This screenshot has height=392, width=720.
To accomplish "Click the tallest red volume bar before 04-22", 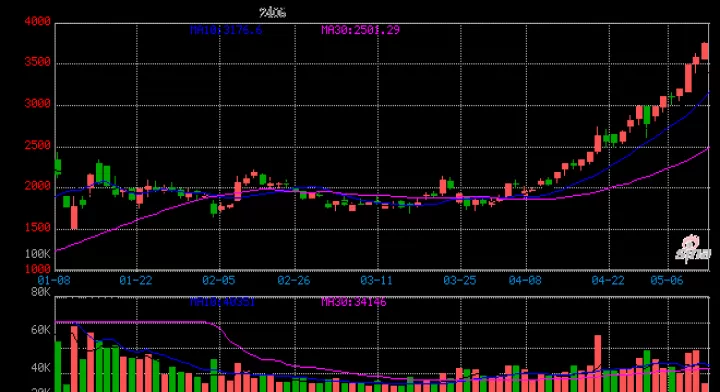I will pos(597,363).
